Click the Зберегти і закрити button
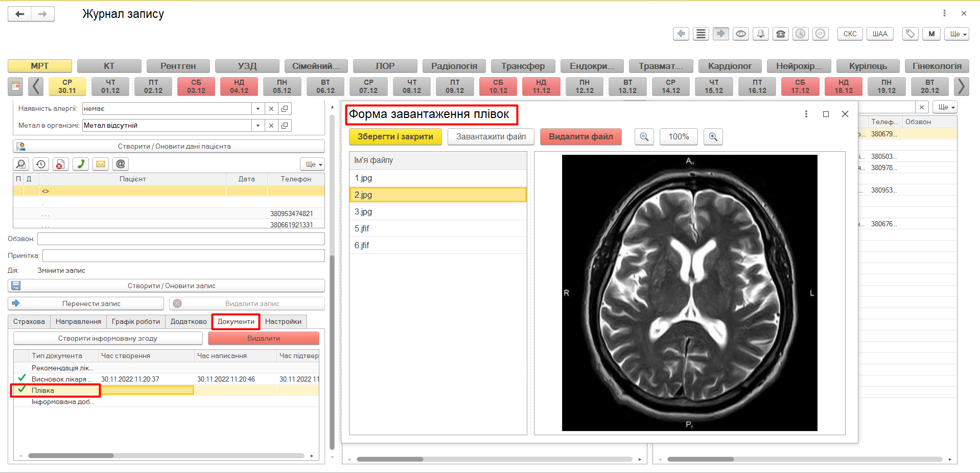 click(x=395, y=137)
